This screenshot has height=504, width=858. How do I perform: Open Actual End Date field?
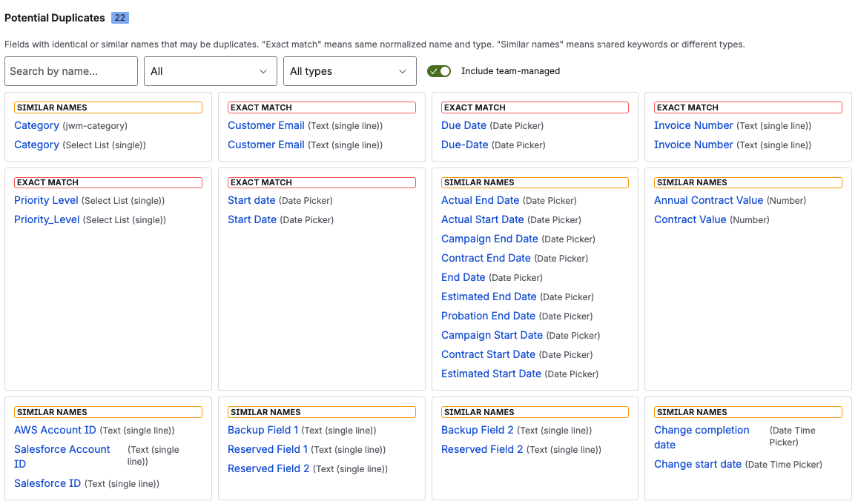(x=480, y=201)
